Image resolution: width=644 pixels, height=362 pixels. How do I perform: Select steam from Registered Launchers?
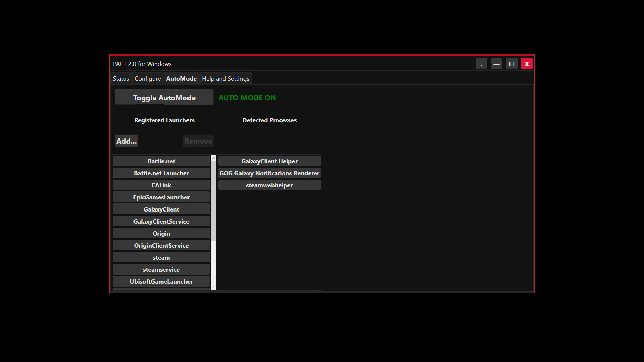161,257
